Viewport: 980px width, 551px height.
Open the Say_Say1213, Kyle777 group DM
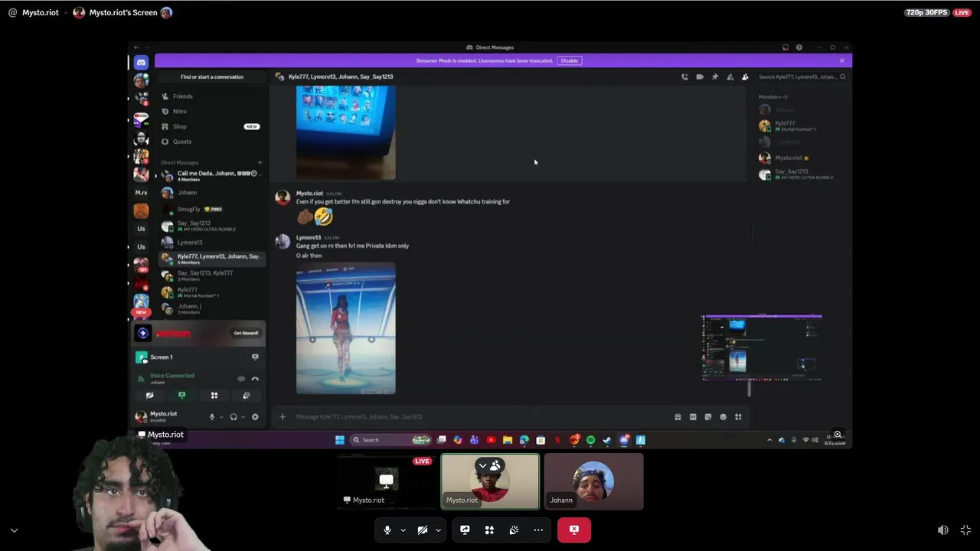211,275
